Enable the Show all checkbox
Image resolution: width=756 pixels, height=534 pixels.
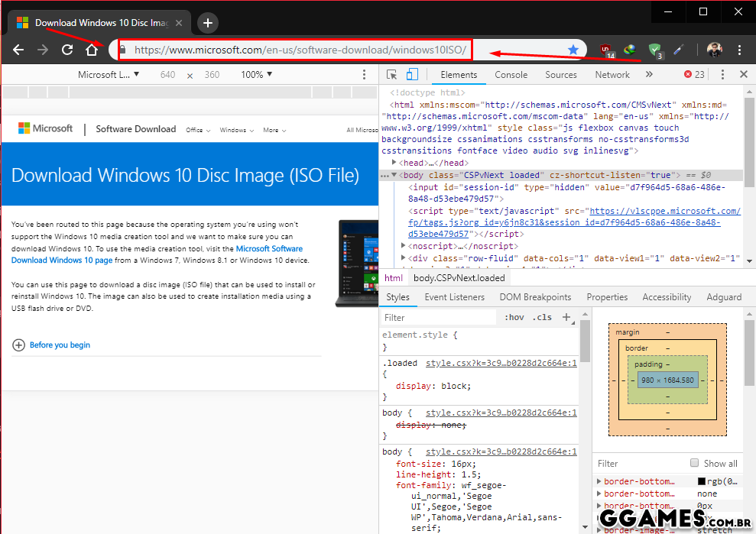(x=694, y=463)
